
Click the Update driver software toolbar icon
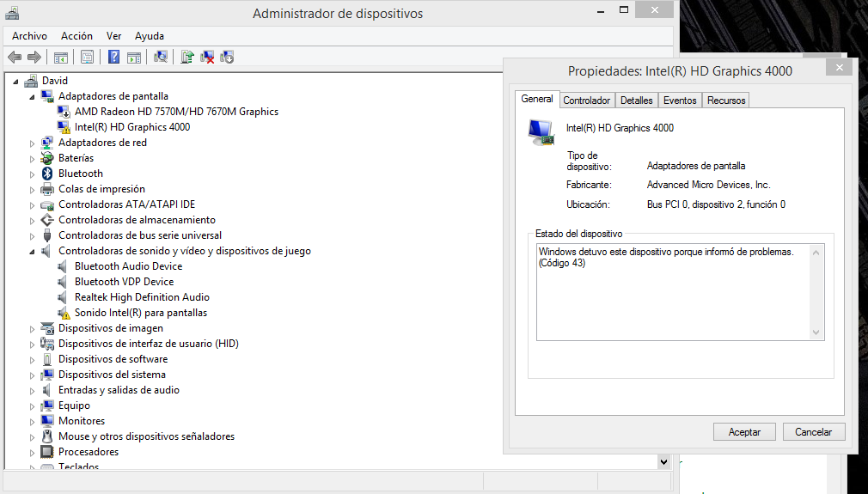[187, 57]
